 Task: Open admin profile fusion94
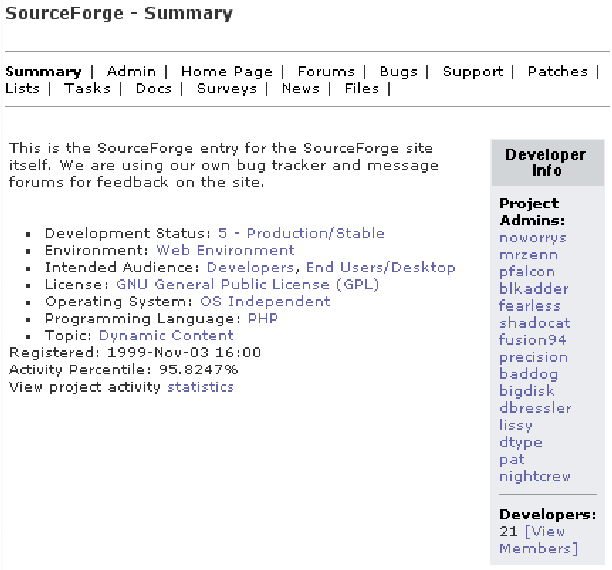point(532,340)
